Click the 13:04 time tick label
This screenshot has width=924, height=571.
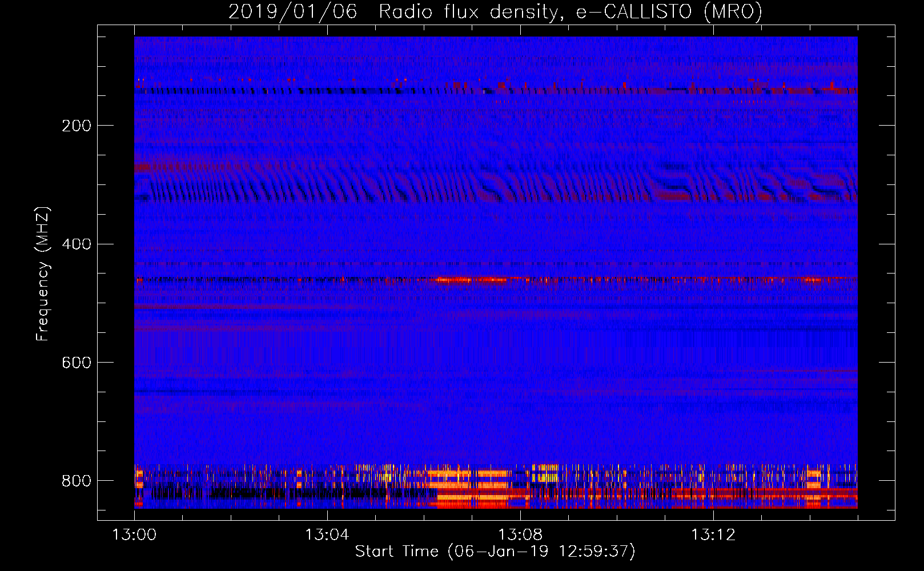click(327, 535)
